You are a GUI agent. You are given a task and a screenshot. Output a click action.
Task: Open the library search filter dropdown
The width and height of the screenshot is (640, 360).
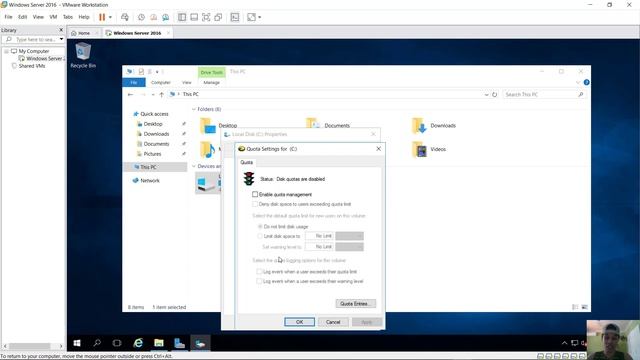[x=61, y=39]
